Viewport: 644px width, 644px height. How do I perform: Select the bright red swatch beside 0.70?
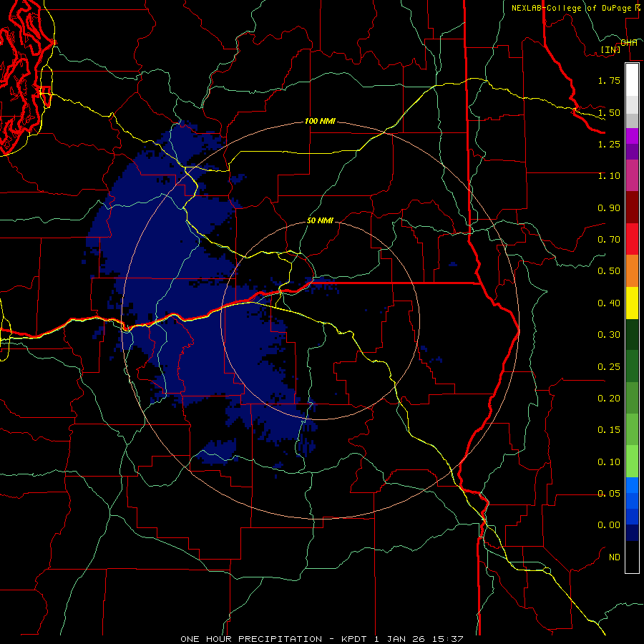click(632, 239)
